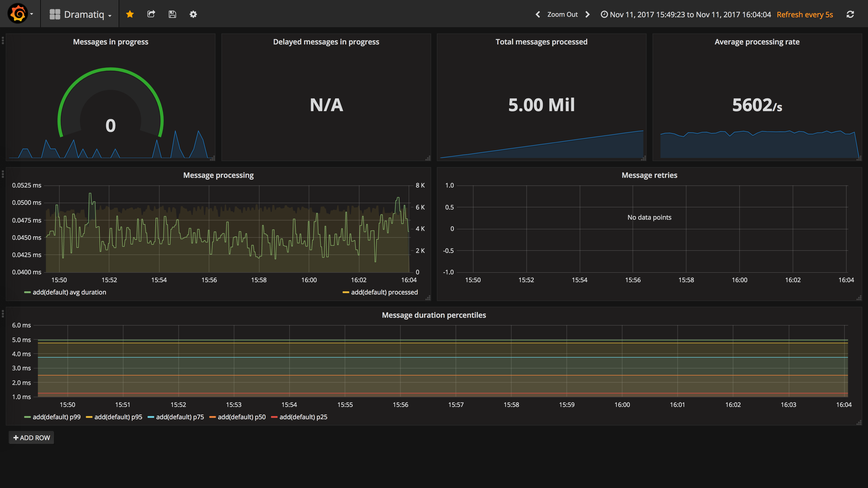Image resolution: width=868 pixels, height=488 pixels.
Task: Click Refresh every 5s interval text
Action: click(805, 14)
